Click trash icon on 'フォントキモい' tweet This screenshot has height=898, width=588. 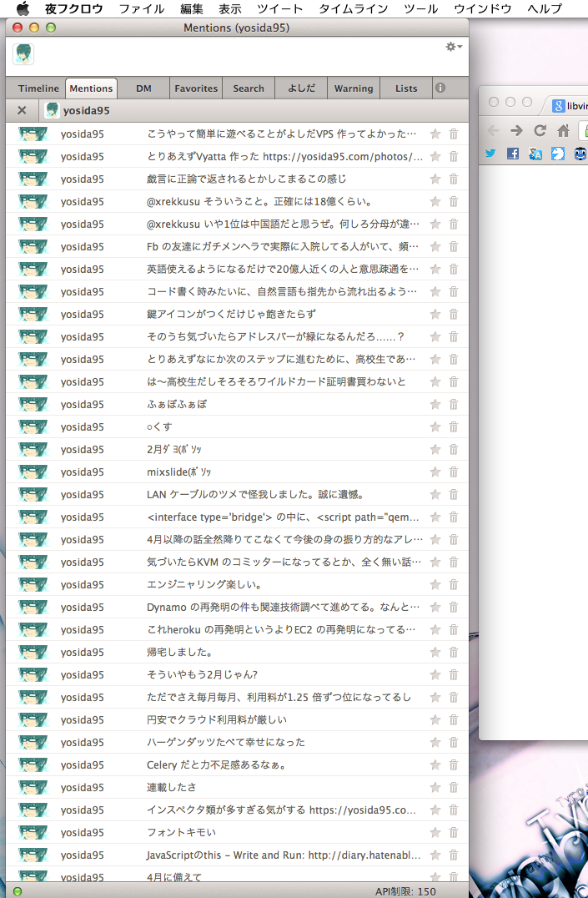pos(454,832)
